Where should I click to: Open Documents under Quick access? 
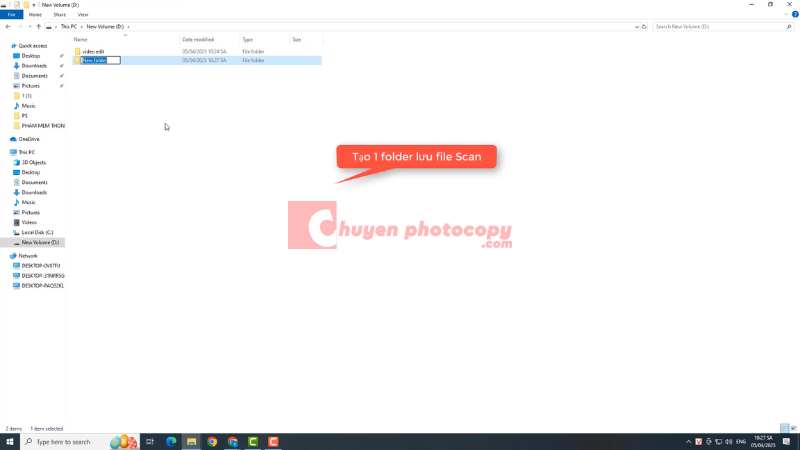[x=34, y=76]
